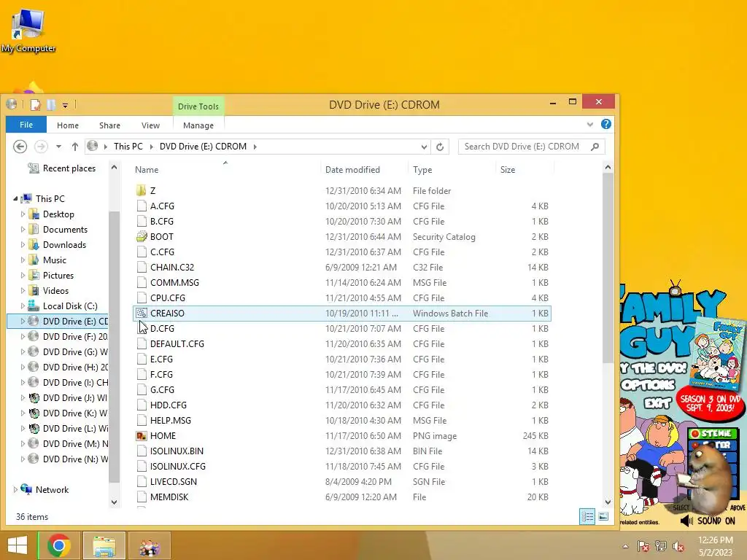Image resolution: width=747 pixels, height=560 pixels.
Task: Expand the Downloads tree node
Action: [23, 245]
